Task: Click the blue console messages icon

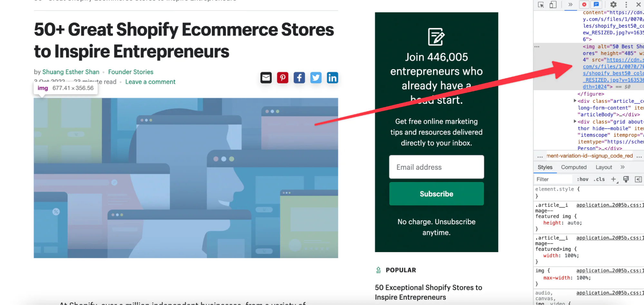Action: (x=596, y=5)
